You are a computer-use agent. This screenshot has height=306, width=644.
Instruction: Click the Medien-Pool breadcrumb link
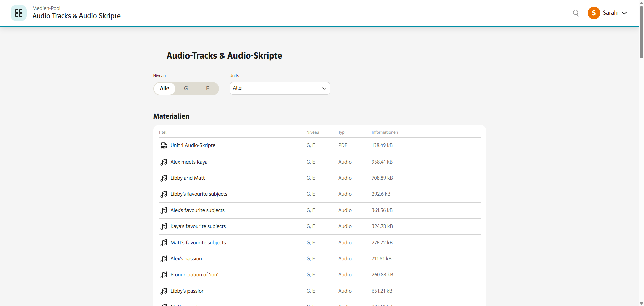(46, 8)
